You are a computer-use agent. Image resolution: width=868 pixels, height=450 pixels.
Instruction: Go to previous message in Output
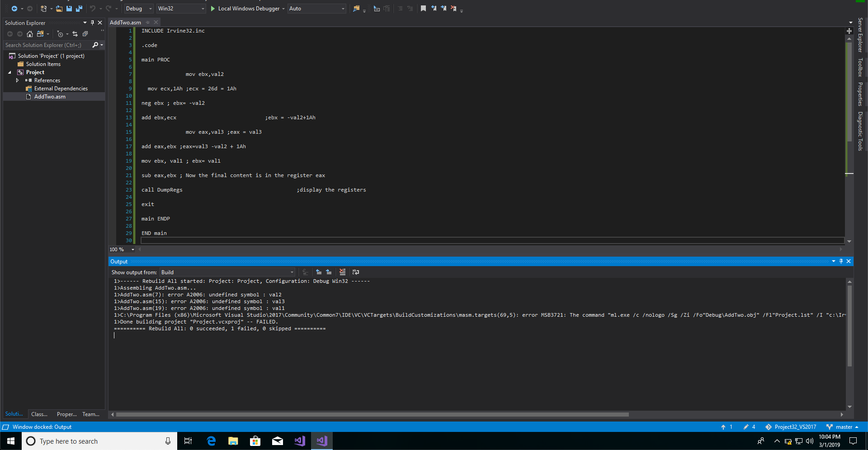click(319, 272)
